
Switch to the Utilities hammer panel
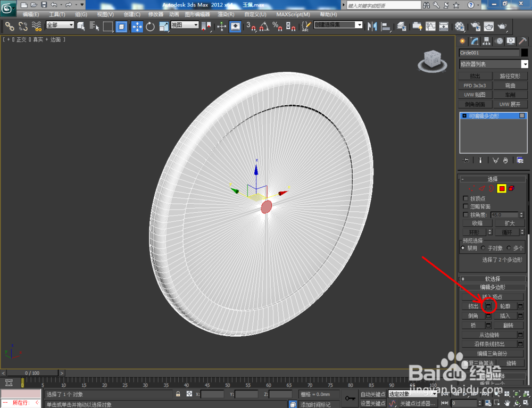pos(522,41)
